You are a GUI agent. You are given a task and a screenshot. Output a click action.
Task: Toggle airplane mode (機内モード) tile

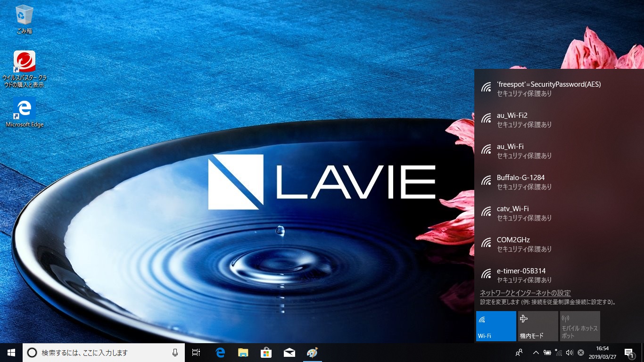(538, 326)
